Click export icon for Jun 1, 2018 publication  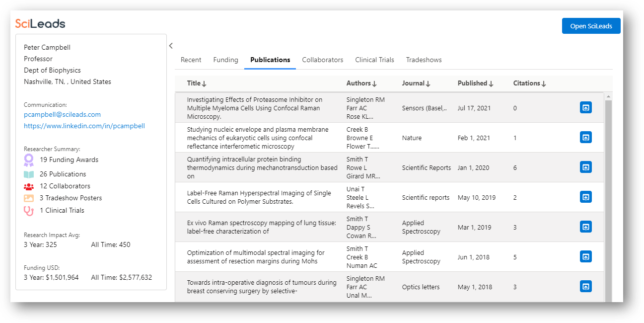click(x=585, y=256)
